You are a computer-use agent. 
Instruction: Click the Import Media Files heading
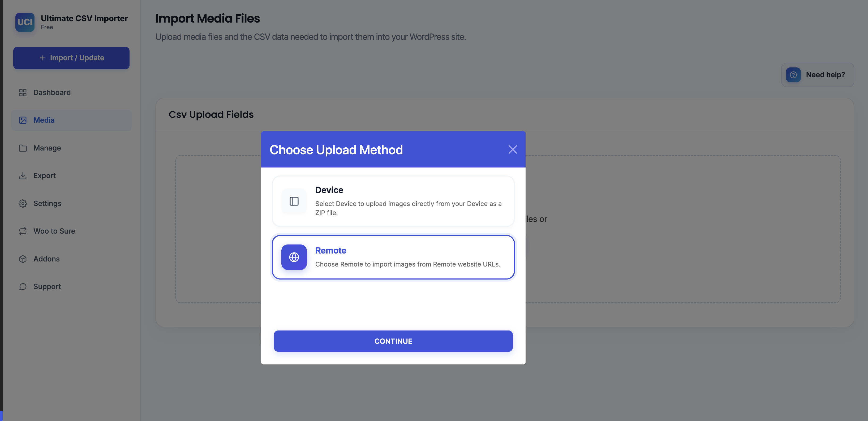click(x=208, y=19)
